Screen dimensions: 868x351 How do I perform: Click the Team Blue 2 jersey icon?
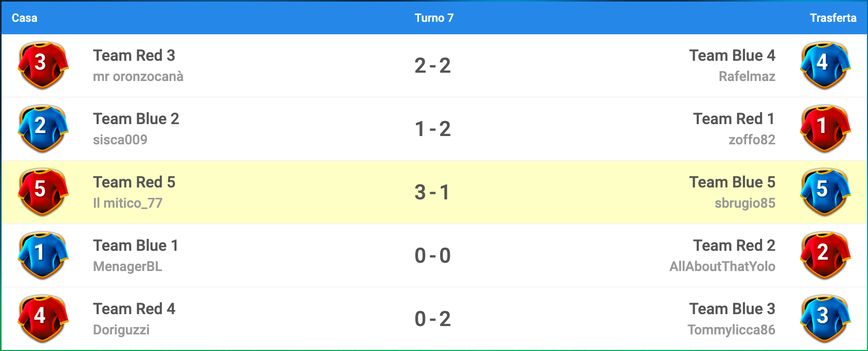coord(43,129)
